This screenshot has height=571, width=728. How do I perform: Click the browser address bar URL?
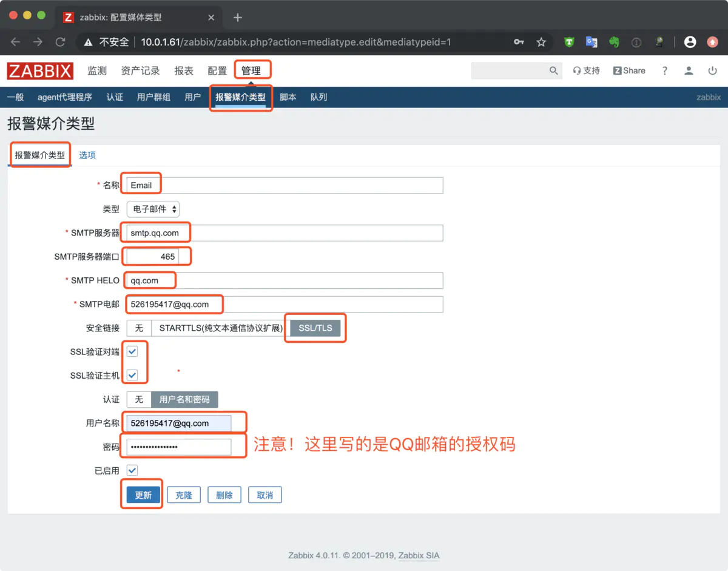pos(296,42)
